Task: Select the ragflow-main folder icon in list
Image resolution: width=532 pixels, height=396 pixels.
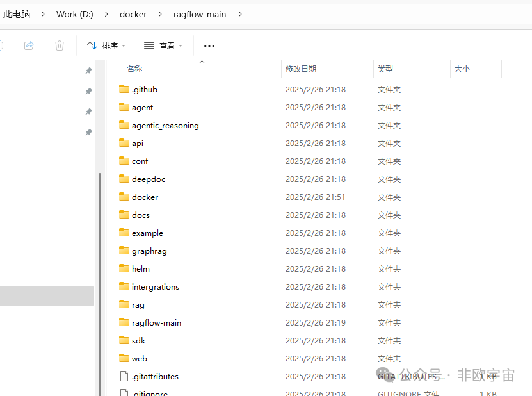Action: pyautogui.click(x=124, y=322)
